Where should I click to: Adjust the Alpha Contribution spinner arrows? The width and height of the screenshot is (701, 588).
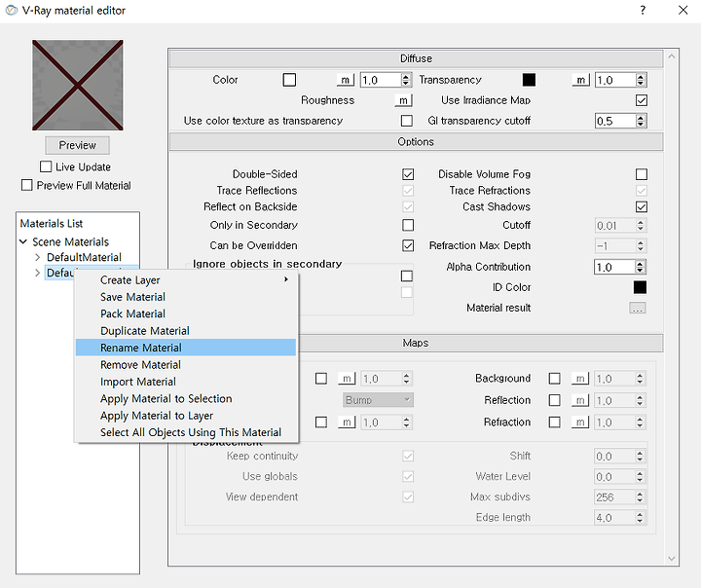(641, 267)
